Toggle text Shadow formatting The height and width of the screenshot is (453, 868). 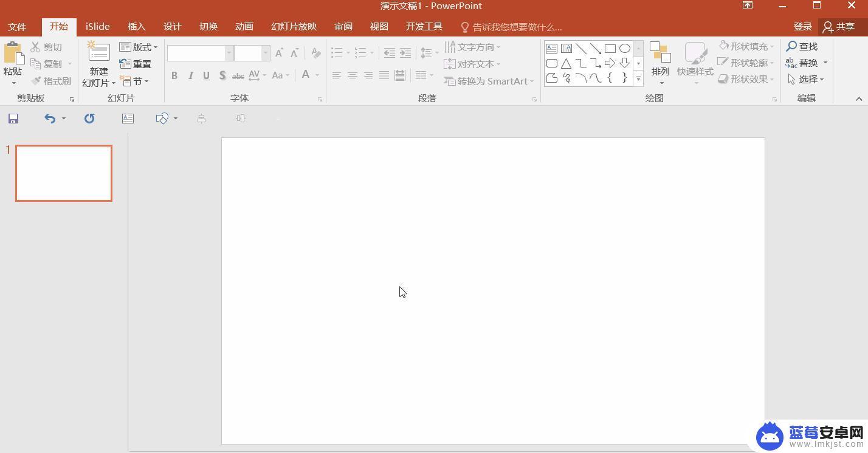(222, 75)
